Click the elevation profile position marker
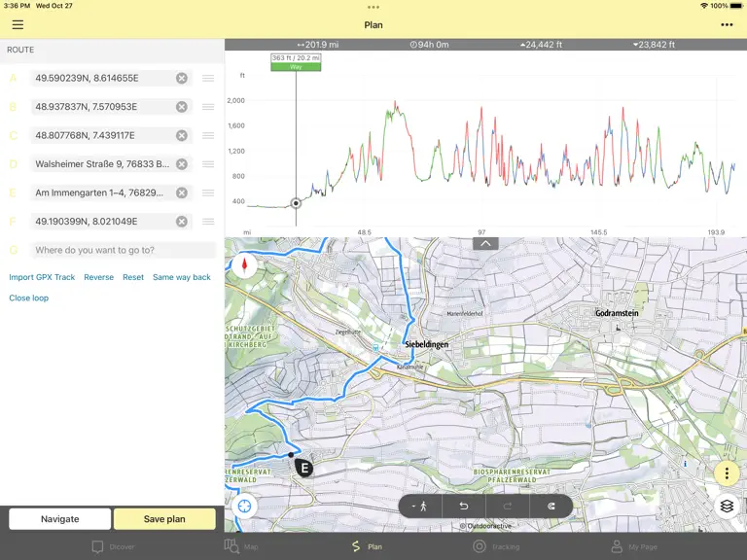The width and height of the screenshot is (747, 560). [x=296, y=203]
